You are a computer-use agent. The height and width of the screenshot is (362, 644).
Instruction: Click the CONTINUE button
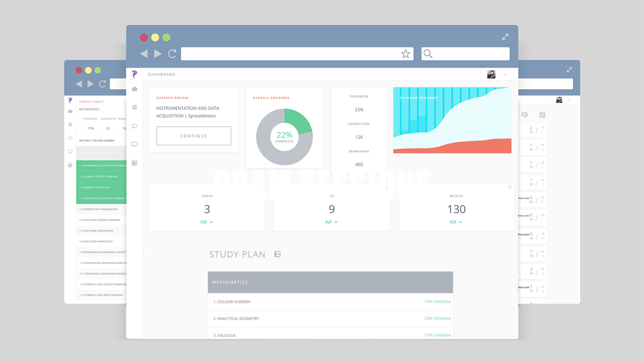coord(194,136)
